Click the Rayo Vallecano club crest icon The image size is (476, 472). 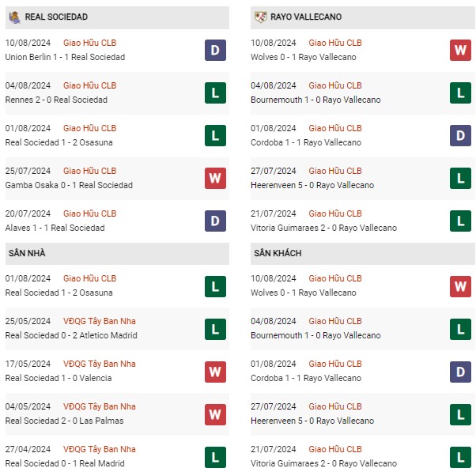point(260,17)
